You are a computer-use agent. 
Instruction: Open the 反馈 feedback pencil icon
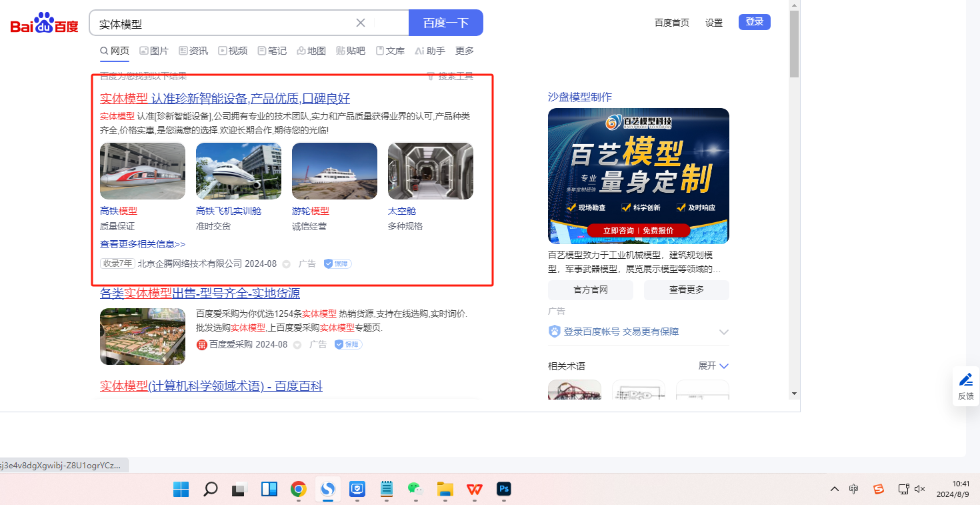pyautogui.click(x=965, y=380)
